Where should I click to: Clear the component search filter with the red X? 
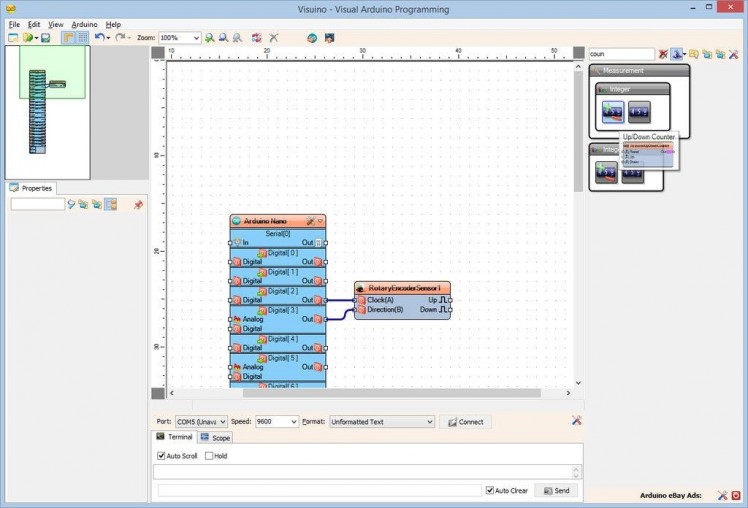click(x=663, y=54)
